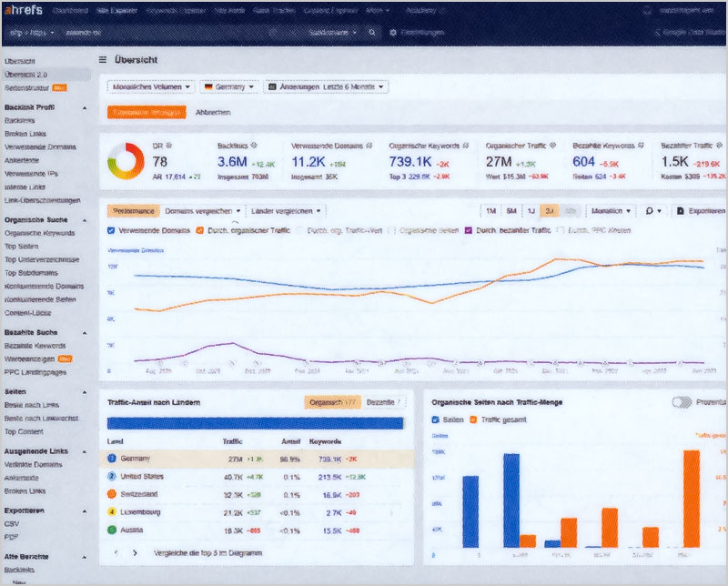Open the Germany country dropdown
728x586 pixels.
(229, 86)
